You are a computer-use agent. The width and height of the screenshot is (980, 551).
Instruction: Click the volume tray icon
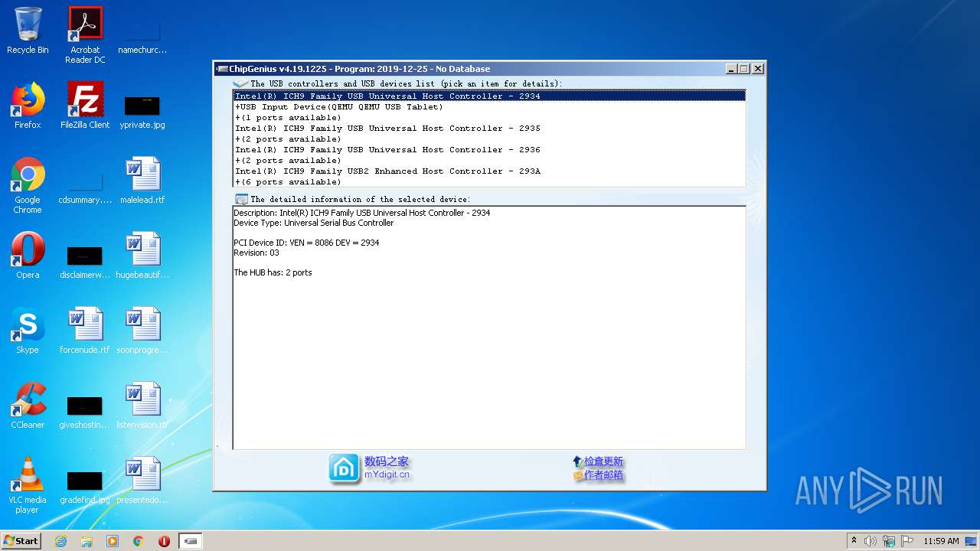coord(871,541)
